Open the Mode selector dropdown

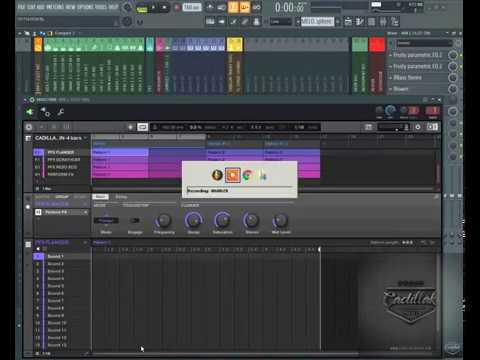106,220
